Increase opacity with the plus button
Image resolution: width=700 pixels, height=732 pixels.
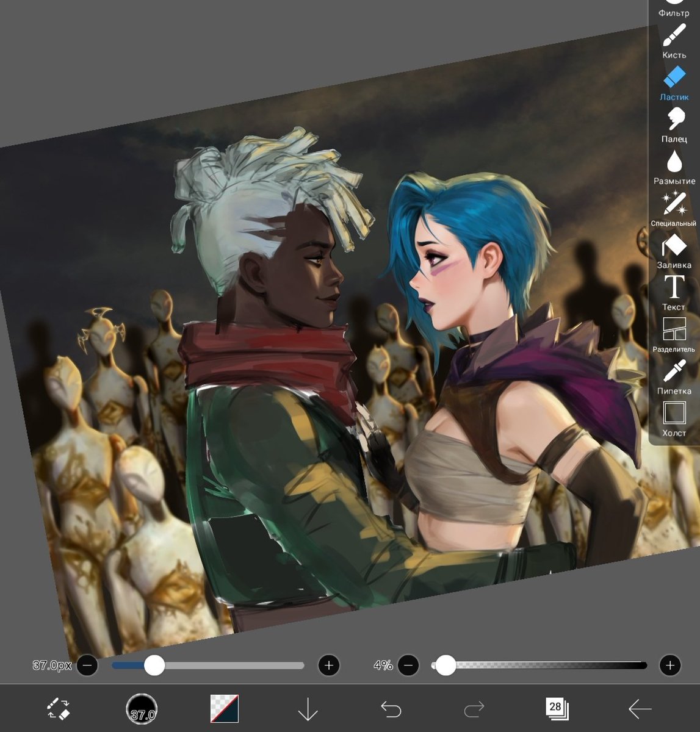point(669,666)
